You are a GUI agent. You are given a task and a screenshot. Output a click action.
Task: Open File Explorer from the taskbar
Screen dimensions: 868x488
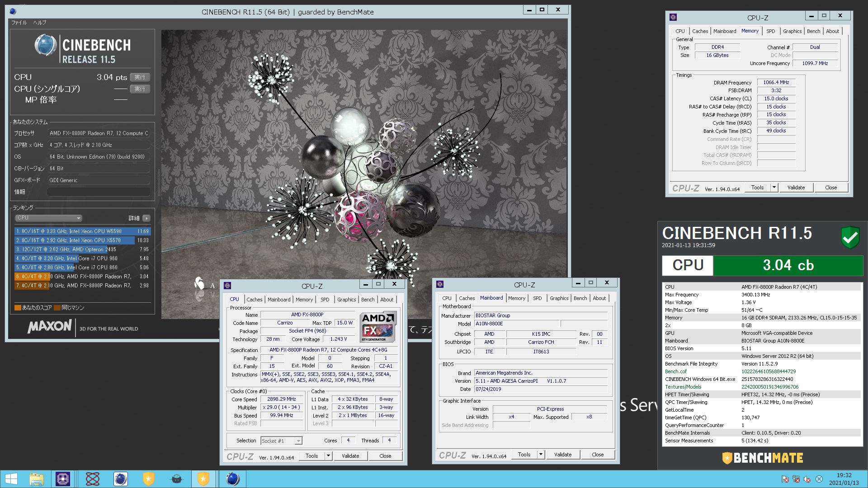(37, 479)
